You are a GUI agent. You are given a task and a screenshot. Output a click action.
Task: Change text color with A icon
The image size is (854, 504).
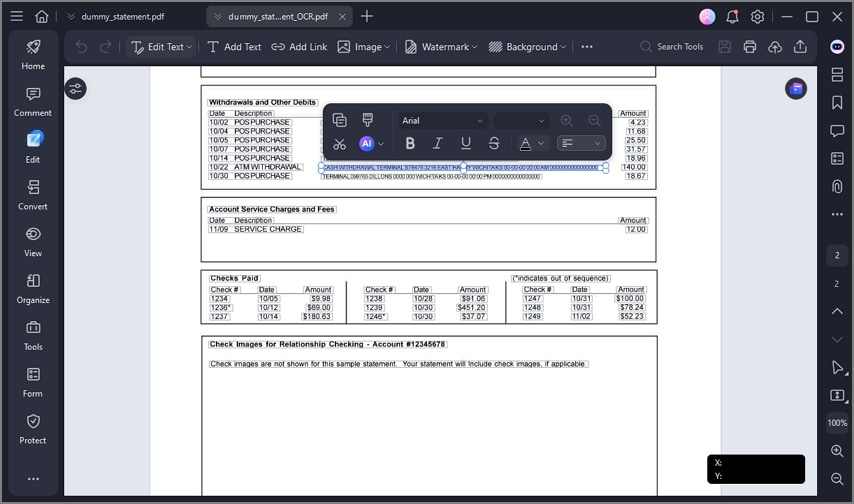[526, 144]
